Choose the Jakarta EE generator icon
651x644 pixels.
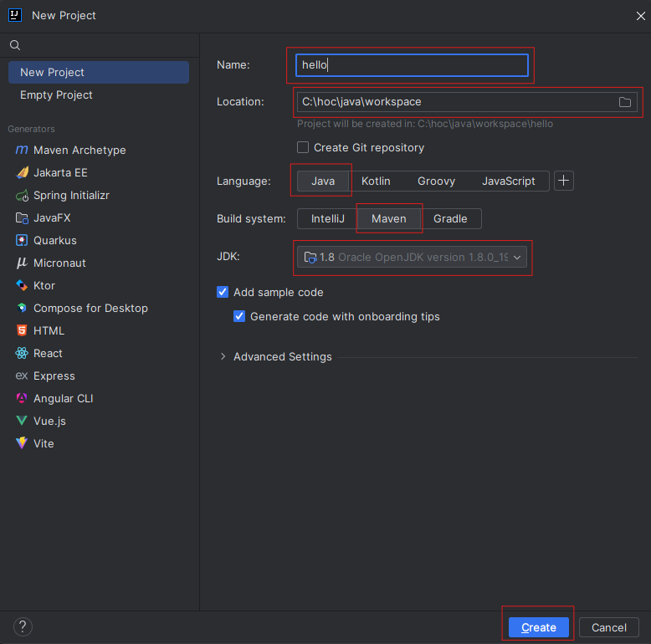[x=22, y=173]
